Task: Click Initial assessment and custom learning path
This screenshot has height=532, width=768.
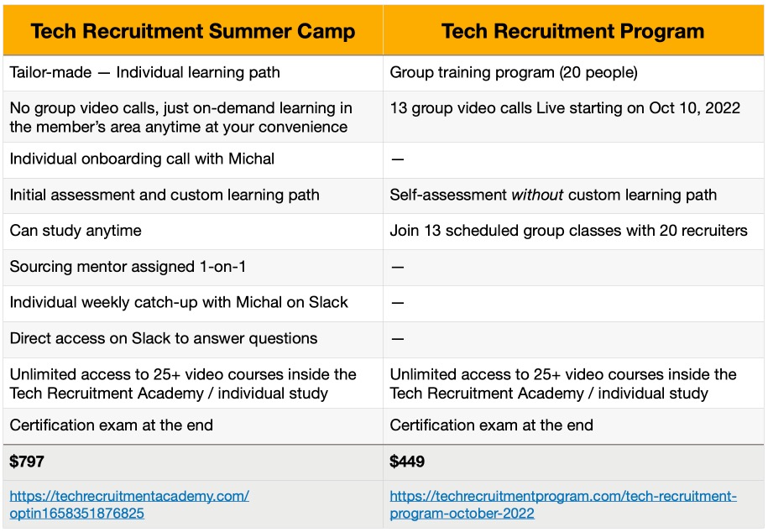Action: (x=193, y=195)
